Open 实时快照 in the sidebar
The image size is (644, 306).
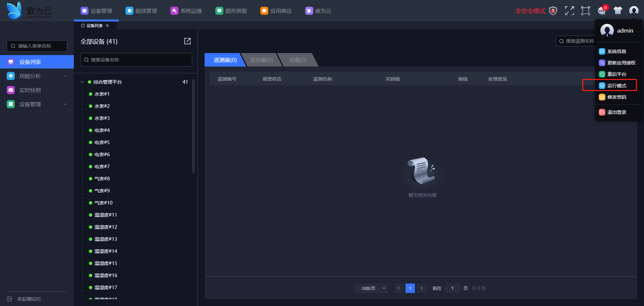(x=37, y=90)
